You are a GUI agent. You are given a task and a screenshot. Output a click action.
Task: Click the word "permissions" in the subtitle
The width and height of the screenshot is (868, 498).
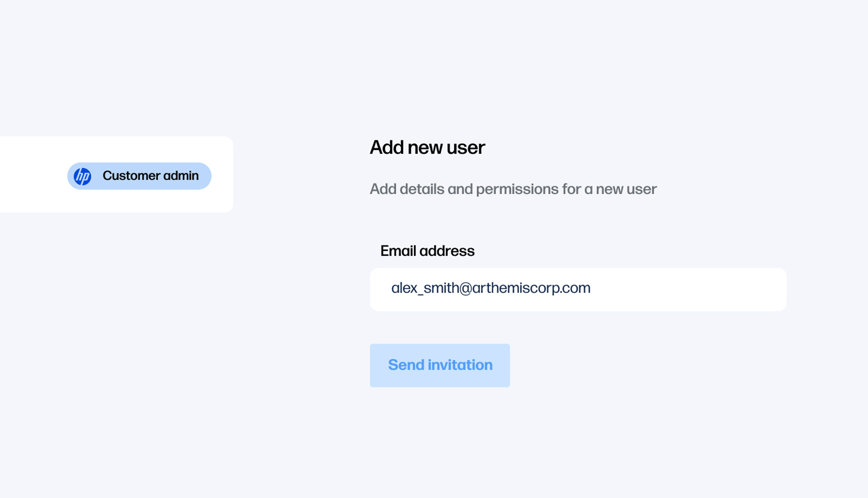517,189
